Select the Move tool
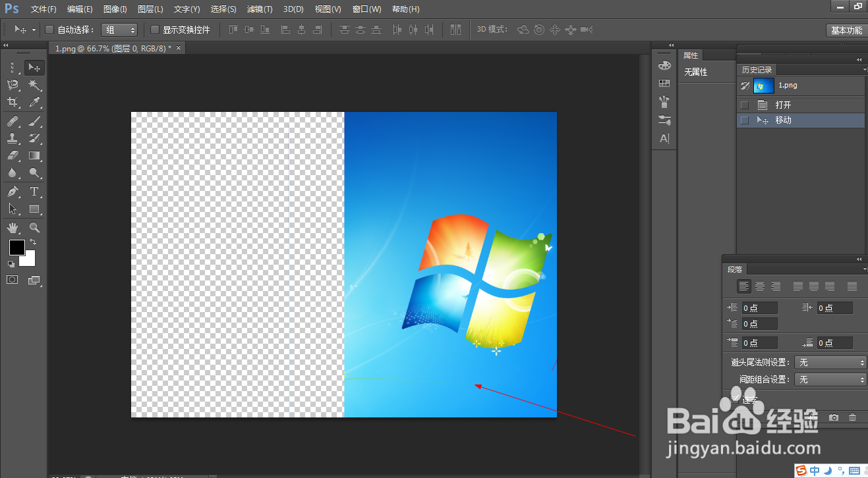 [x=34, y=67]
